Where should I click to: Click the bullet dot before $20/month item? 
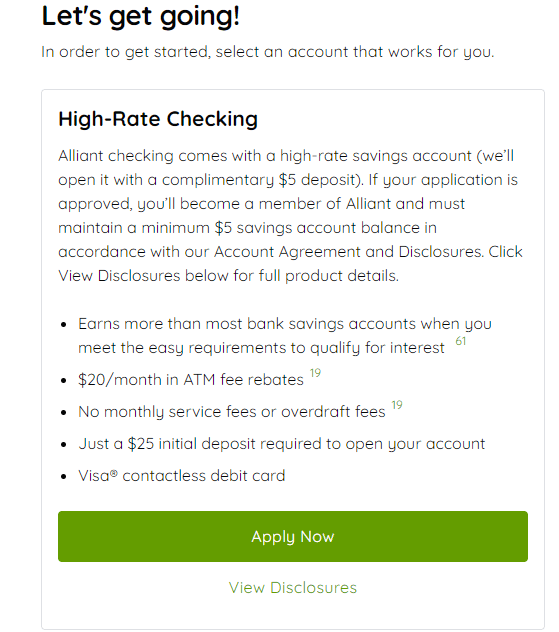tap(64, 380)
